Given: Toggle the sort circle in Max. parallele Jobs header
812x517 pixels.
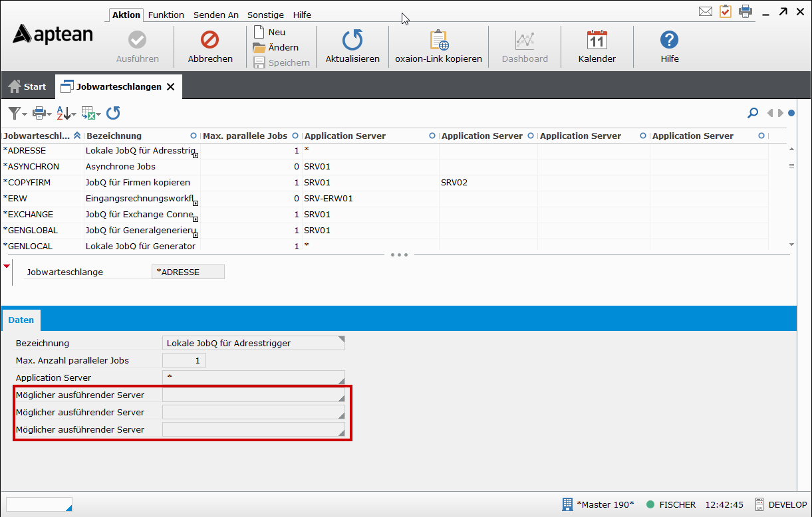Looking at the screenshot, I should tap(295, 136).
